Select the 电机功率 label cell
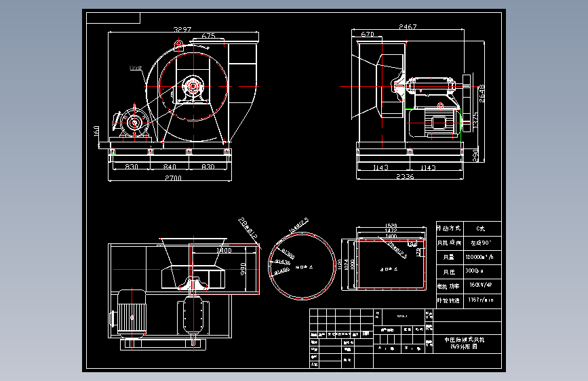The width and height of the screenshot is (588, 381). click(450, 287)
